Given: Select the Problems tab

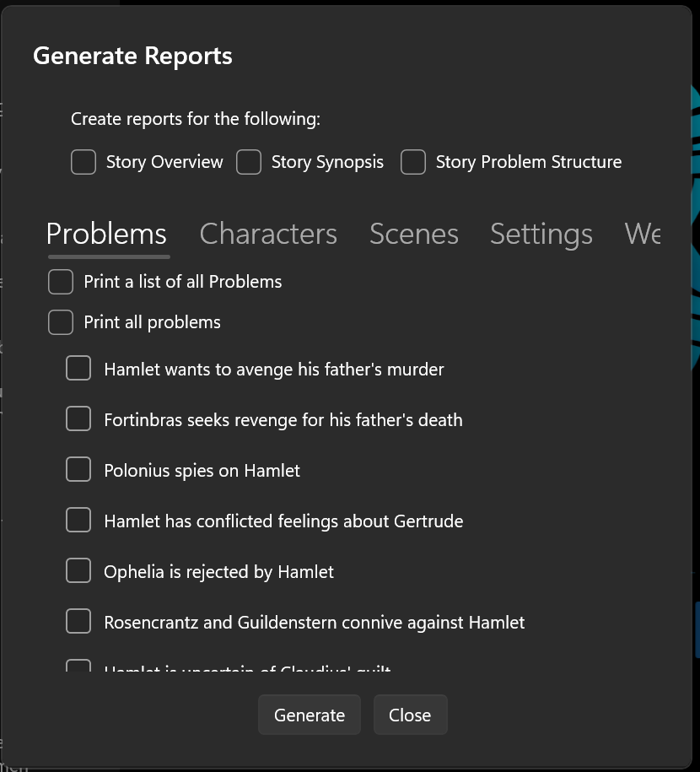Looking at the screenshot, I should pyautogui.click(x=107, y=234).
